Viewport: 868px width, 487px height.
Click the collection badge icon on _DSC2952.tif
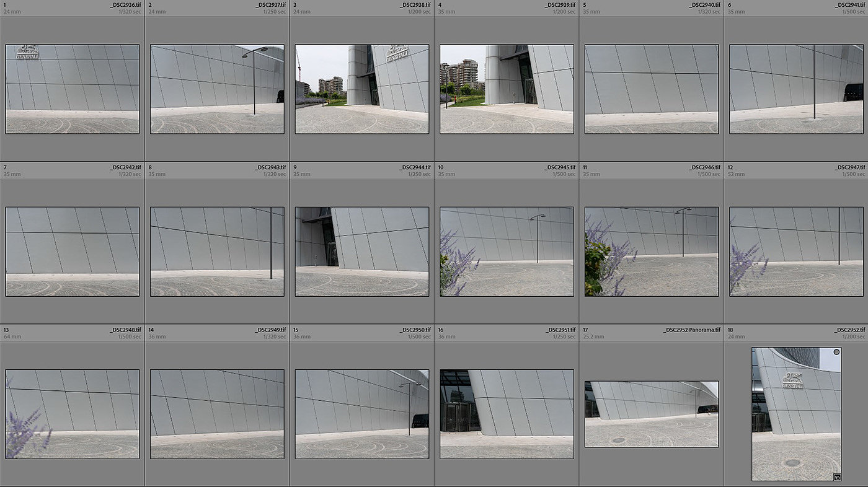pos(836,477)
